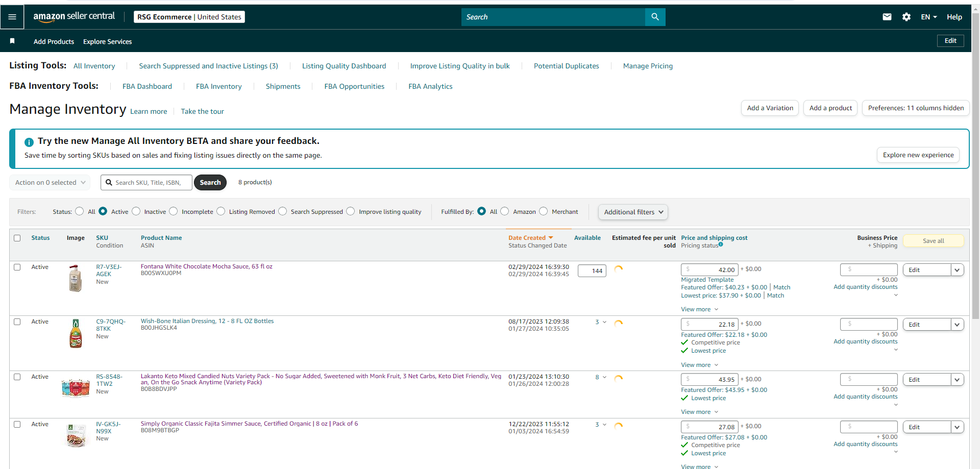
Task: Select the Improve listing quality filter
Action: [x=351, y=211]
